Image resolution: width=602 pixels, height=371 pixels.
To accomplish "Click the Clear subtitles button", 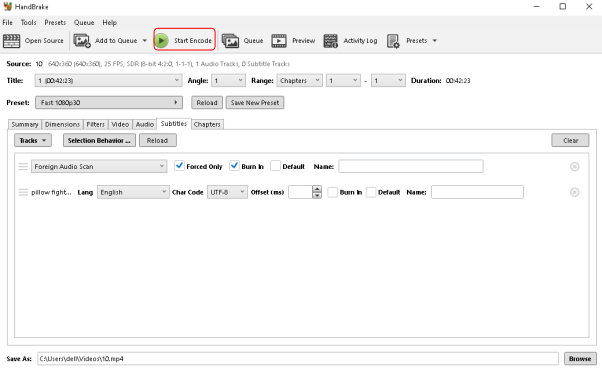I will (x=571, y=141).
